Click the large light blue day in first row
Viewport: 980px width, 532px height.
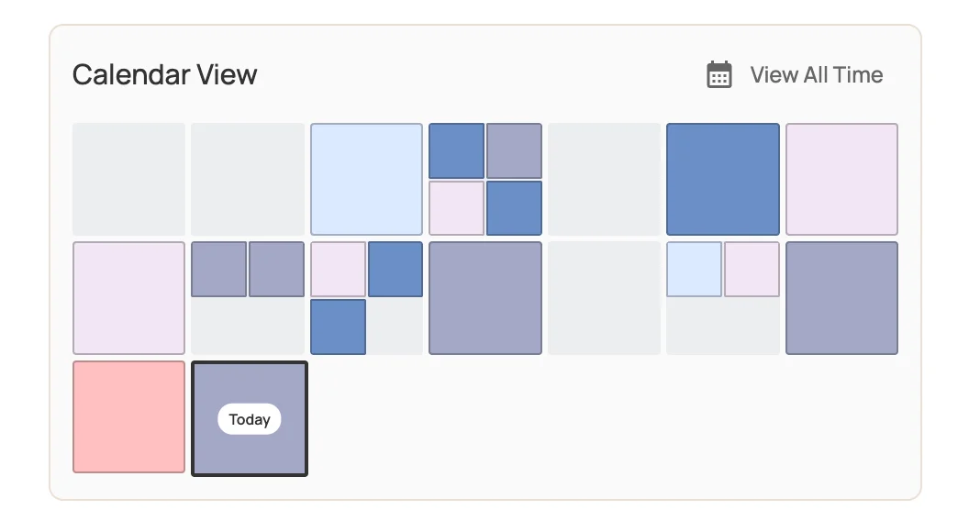click(366, 179)
